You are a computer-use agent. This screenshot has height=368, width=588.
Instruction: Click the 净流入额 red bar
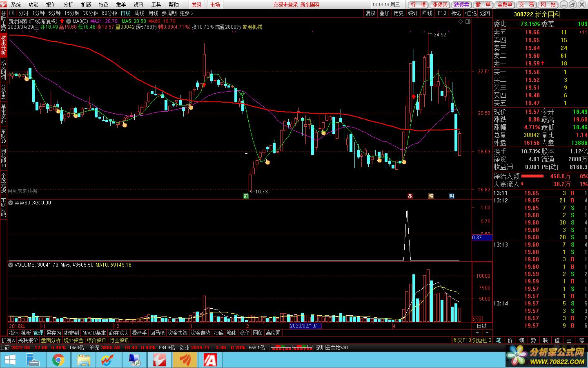click(x=532, y=176)
